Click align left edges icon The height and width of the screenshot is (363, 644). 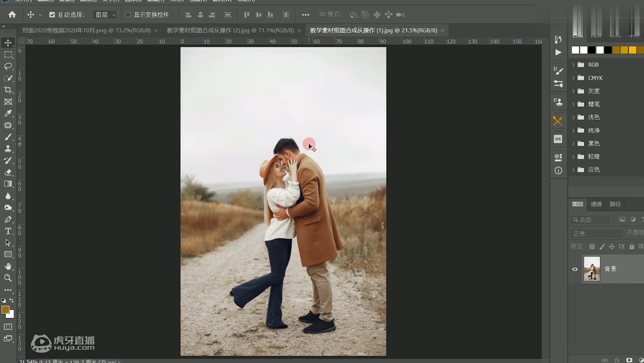(189, 15)
